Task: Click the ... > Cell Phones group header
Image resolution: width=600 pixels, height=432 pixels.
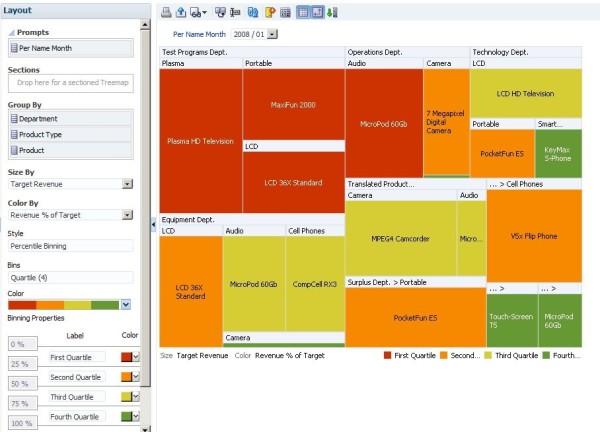Action: pos(534,184)
